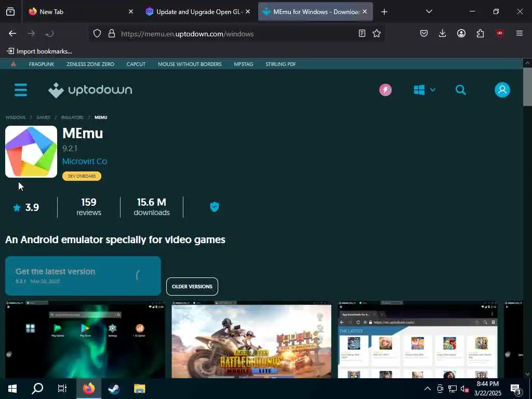This screenshot has width=532, height=399.
Task: Open the OLDER VERSIONS button
Action: 192,287
